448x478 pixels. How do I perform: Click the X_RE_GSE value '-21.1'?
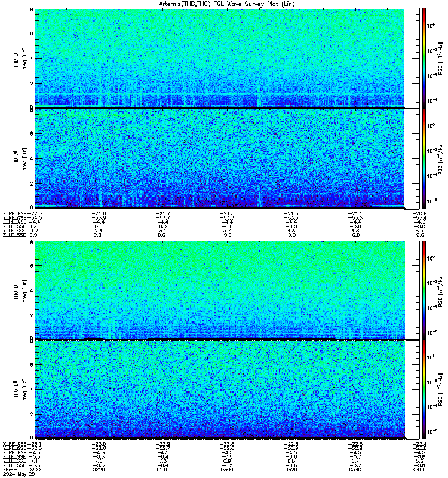tap(355, 213)
